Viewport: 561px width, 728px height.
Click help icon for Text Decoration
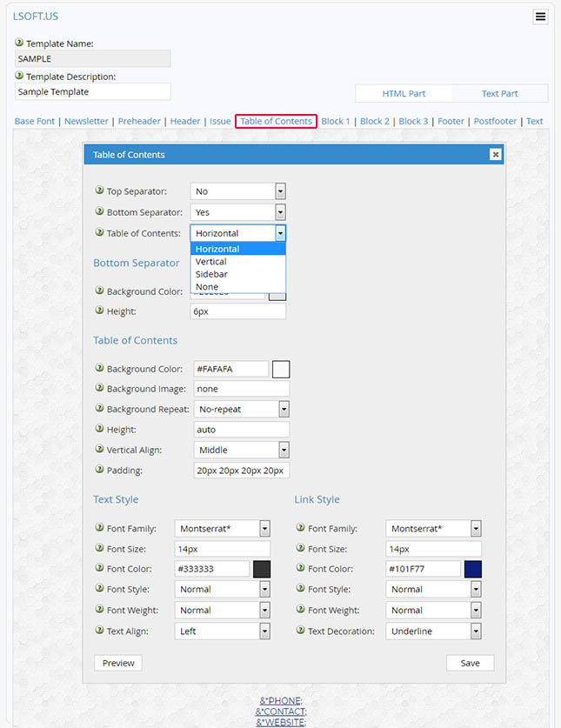(300, 630)
